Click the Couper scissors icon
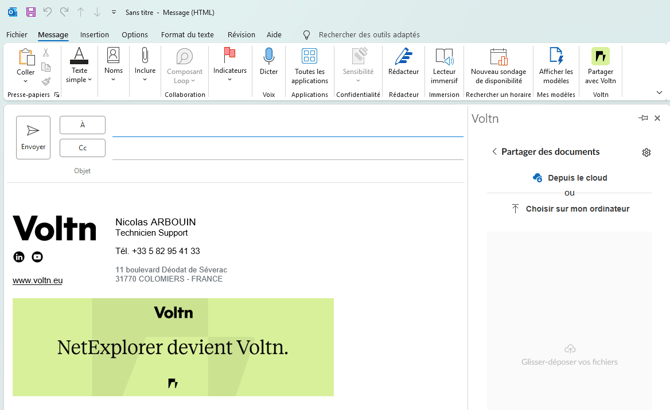Viewport: 670px width, 410px height. 46,53
